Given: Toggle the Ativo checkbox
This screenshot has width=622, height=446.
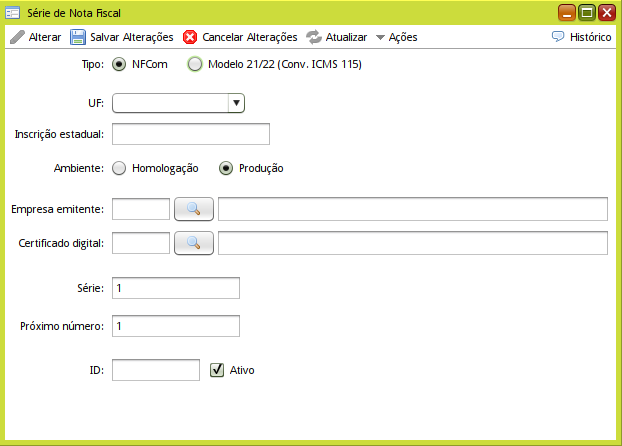Looking at the screenshot, I should (217, 370).
